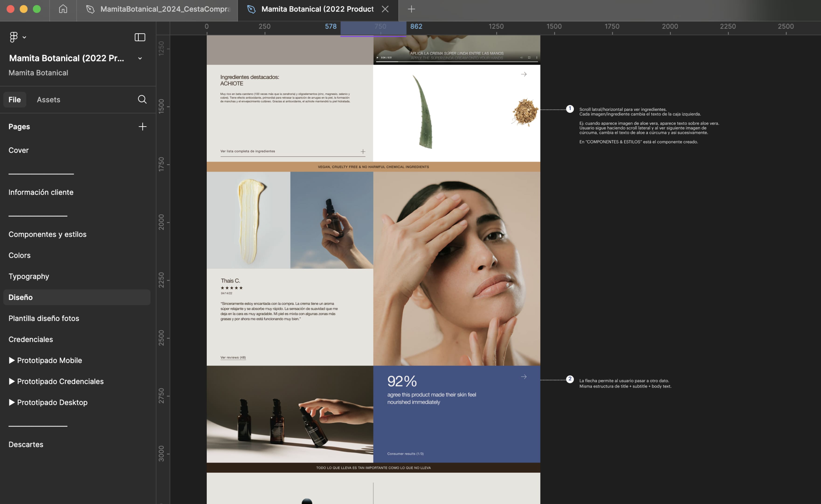Select the Typography page
The height and width of the screenshot is (504, 821).
[29, 276]
